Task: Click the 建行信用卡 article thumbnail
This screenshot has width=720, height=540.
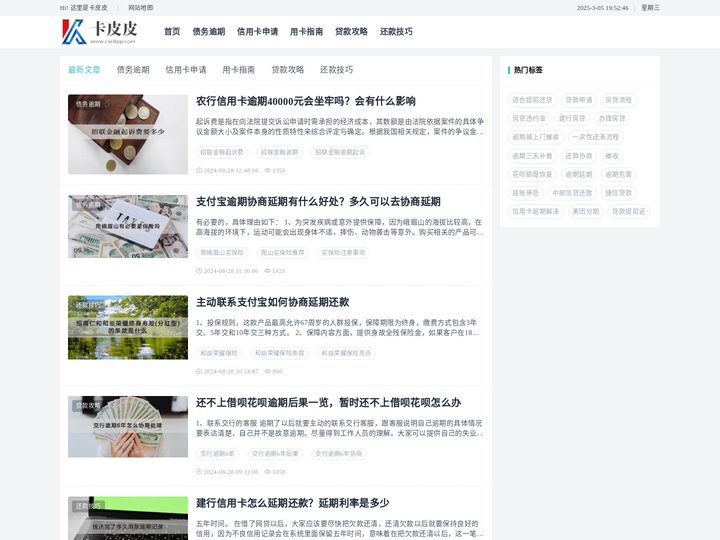Action: click(128, 518)
